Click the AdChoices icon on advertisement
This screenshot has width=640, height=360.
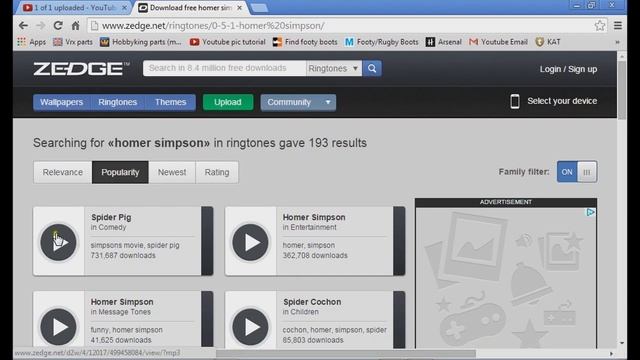click(590, 212)
